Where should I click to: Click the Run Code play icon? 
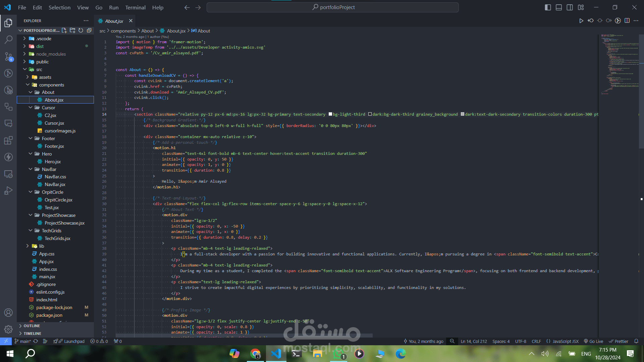tap(581, 21)
